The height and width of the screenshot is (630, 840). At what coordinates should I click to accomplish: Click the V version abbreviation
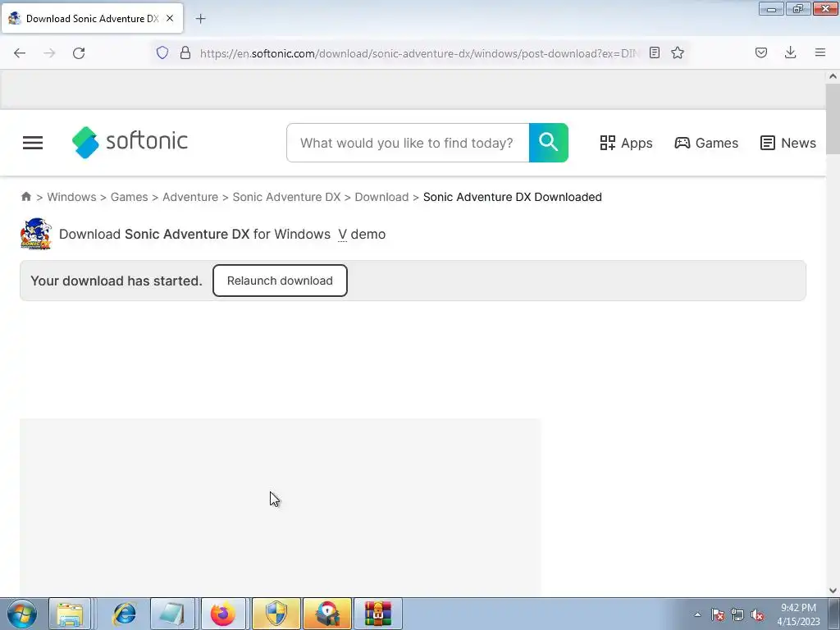pyautogui.click(x=342, y=234)
